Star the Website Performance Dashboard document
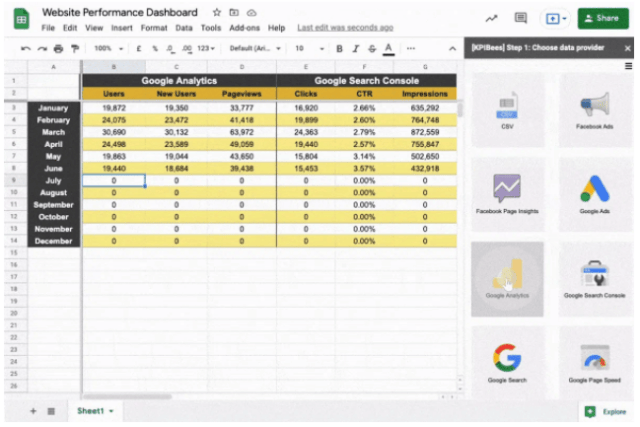This screenshot has height=427, width=640. click(216, 11)
